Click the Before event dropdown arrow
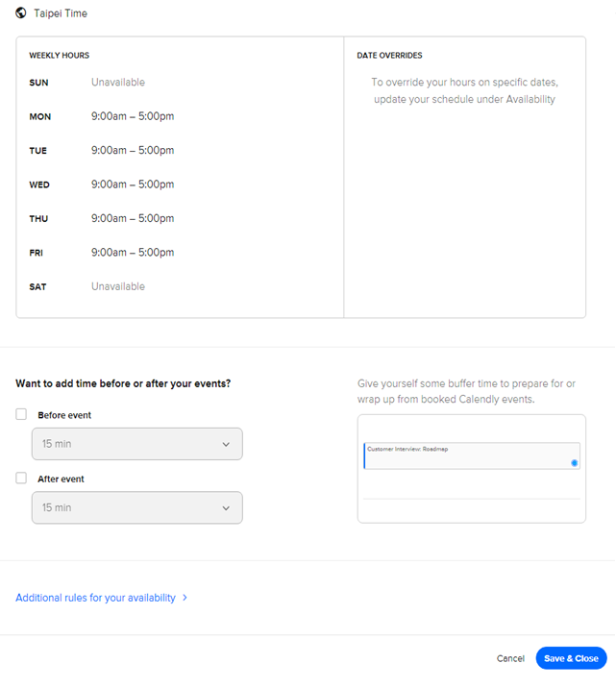The image size is (616, 688). (226, 445)
